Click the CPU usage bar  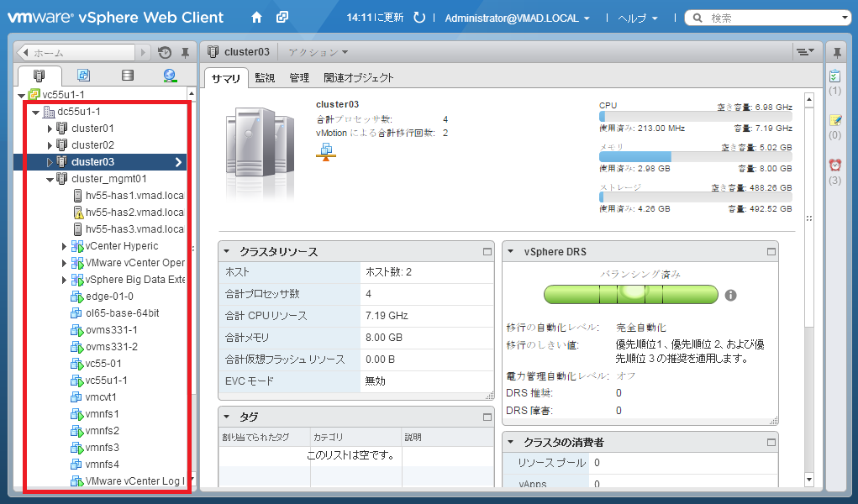[x=696, y=117]
